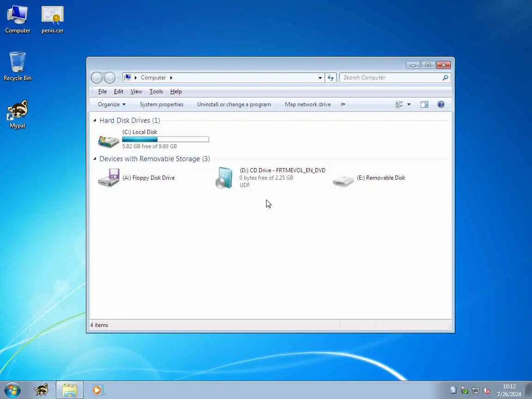Open the view options dropdown arrow
This screenshot has width=532, height=399.
409,104
